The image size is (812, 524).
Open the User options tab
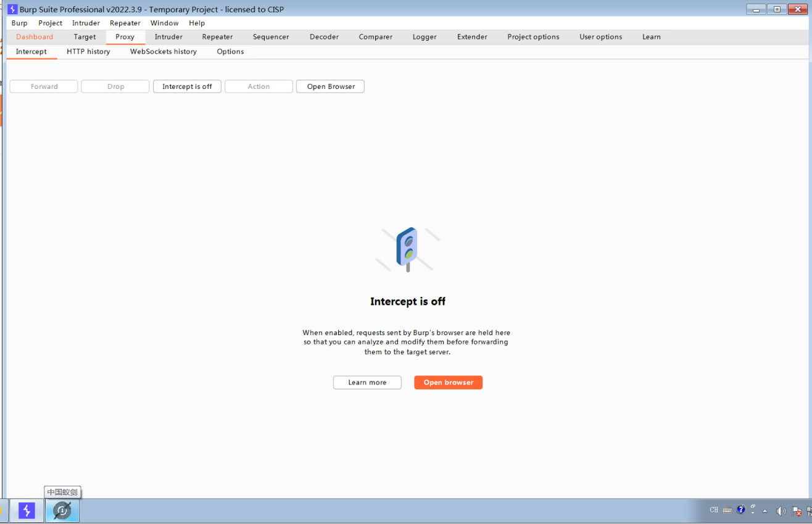coord(600,37)
